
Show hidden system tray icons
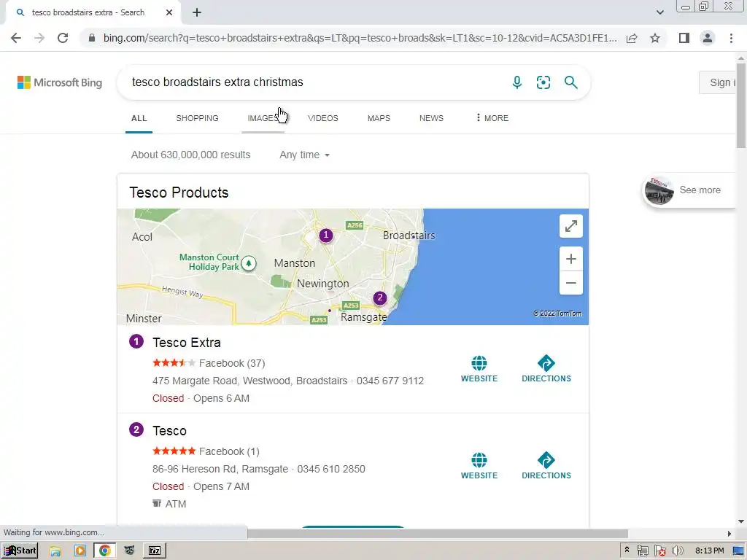[x=627, y=550]
